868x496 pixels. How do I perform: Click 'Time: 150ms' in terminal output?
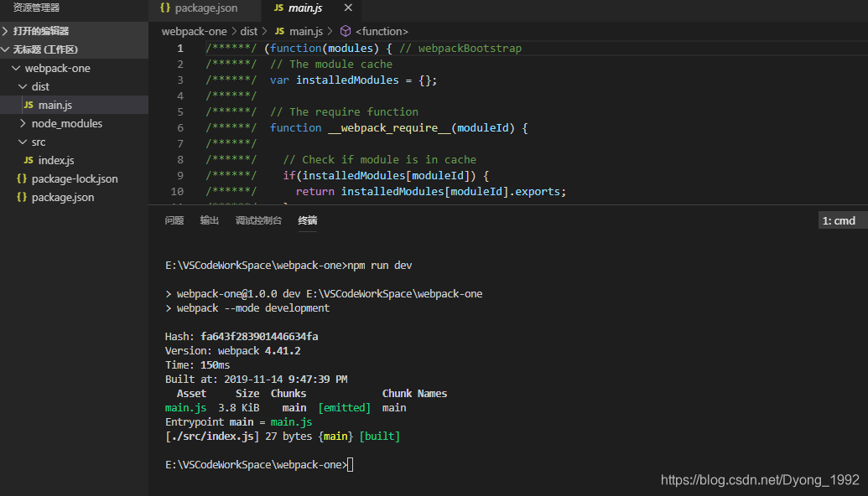[197, 365]
